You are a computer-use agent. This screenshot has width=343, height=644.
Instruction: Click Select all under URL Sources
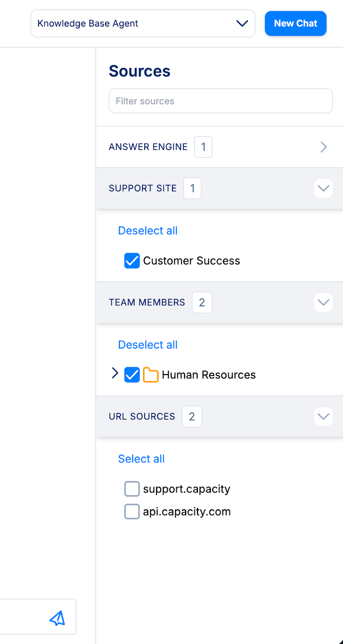coord(141,459)
